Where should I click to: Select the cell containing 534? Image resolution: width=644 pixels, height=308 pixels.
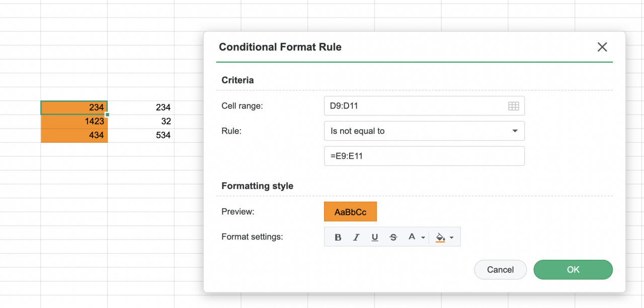tap(141, 135)
